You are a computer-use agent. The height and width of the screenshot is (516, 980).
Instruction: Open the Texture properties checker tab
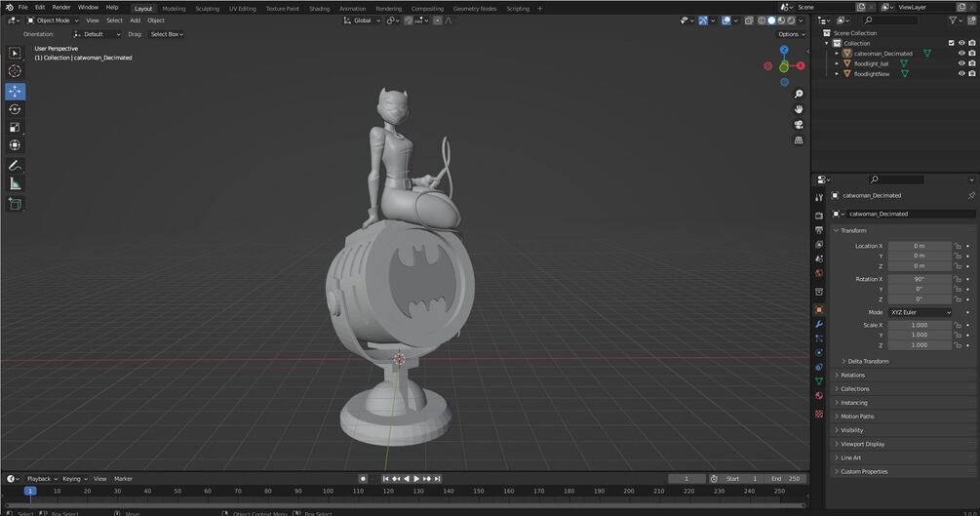pyautogui.click(x=819, y=414)
